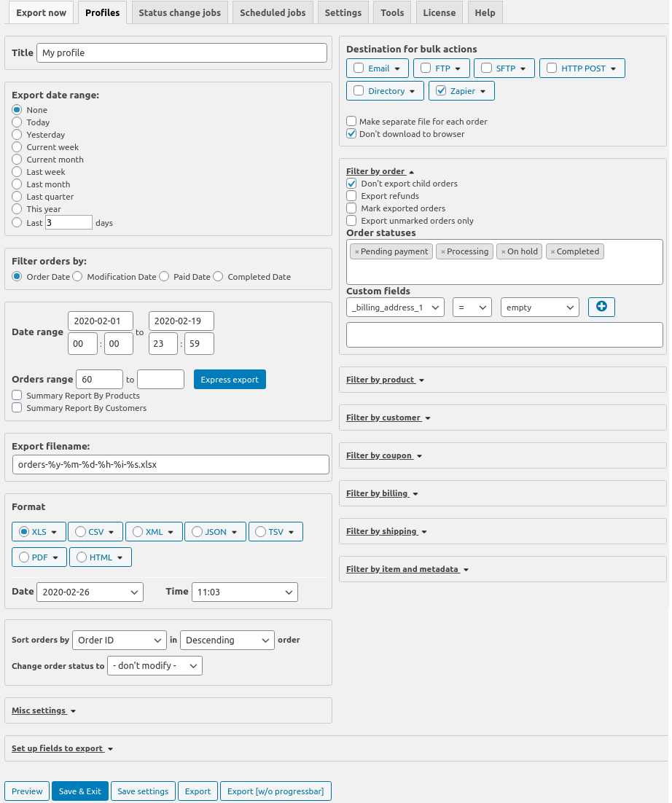The image size is (672, 803).
Task: Select Today export date range
Action: pyautogui.click(x=17, y=122)
